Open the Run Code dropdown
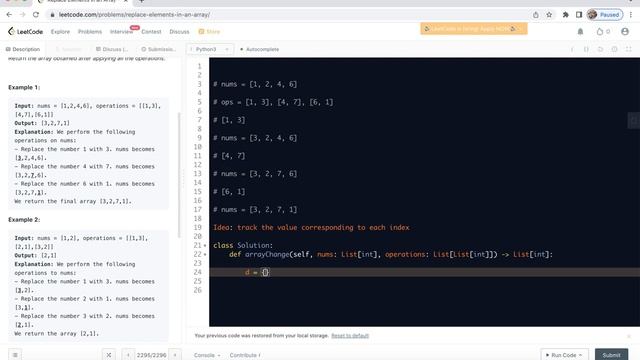 pos(564,355)
